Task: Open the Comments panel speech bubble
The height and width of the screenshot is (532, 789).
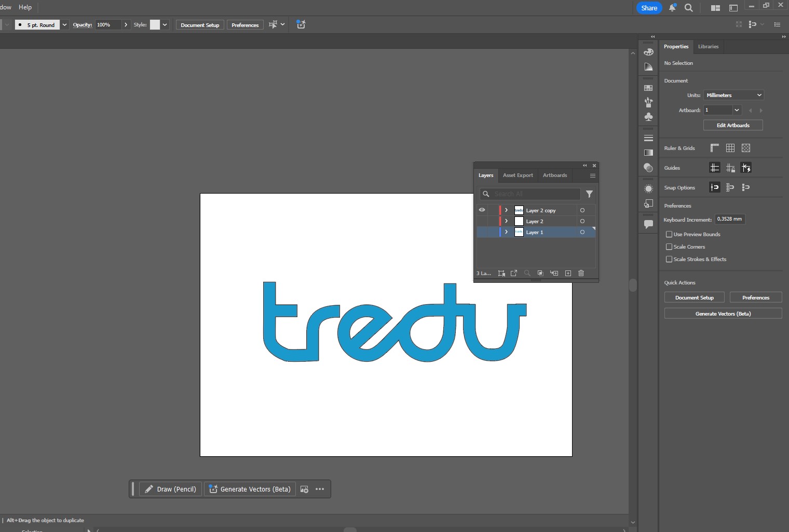Action: pyautogui.click(x=648, y=224)
